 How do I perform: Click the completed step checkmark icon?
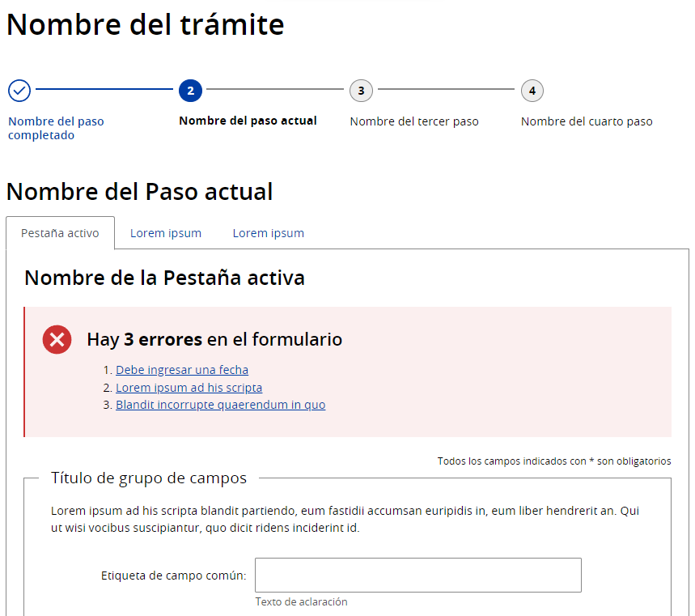coord(19,91)
